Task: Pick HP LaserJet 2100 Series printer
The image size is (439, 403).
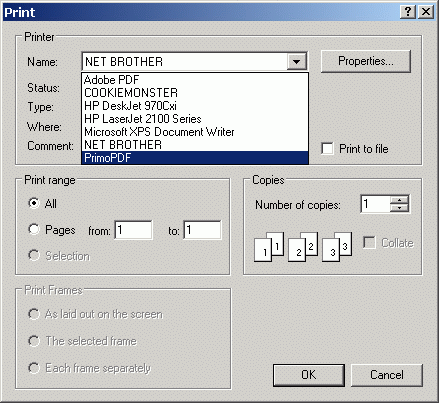Action: click(195, 119)
